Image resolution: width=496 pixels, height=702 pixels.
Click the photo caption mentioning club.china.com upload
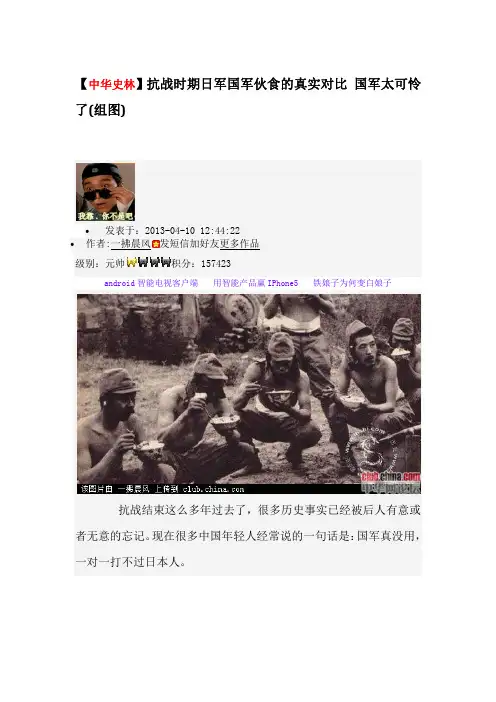(162, 489)
